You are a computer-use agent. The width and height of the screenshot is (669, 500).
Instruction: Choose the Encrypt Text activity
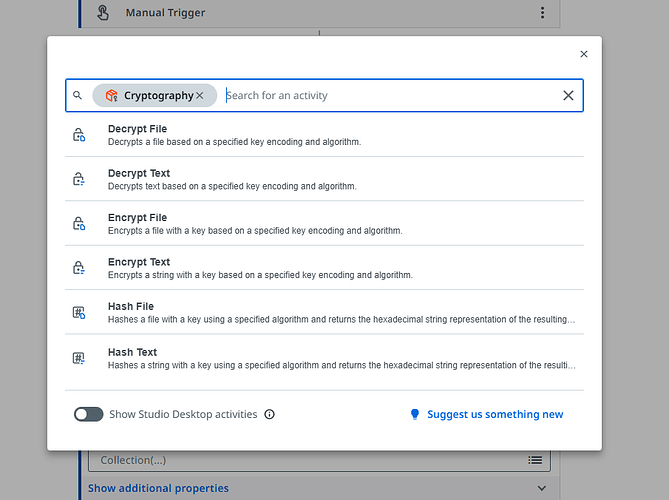click(324, 268)
